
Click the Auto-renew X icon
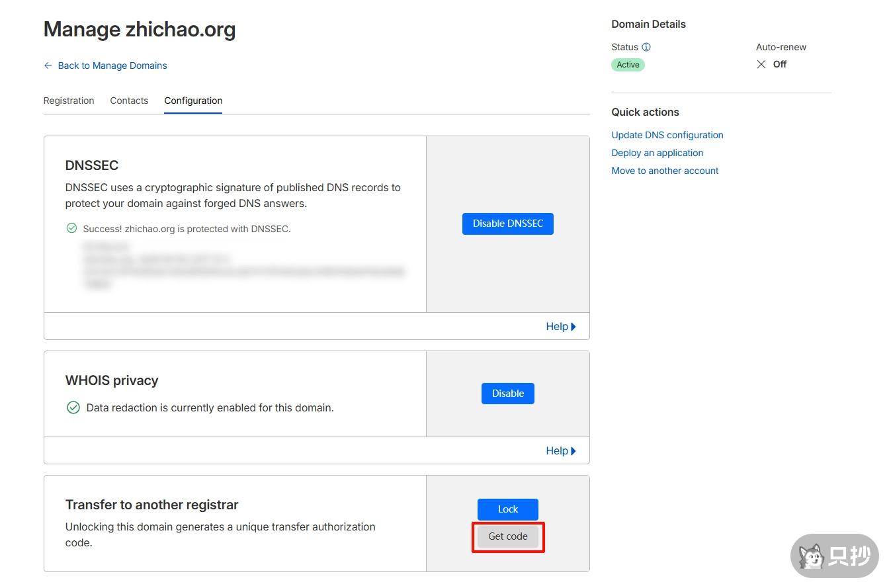(x=761, y=64)
